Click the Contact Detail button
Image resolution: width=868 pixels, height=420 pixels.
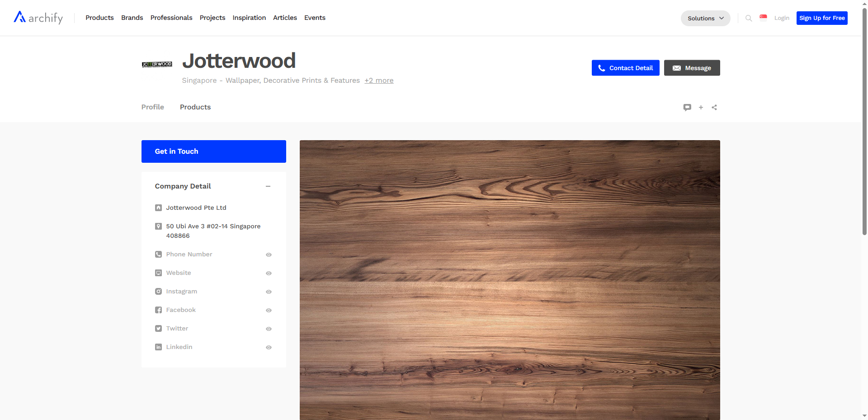(x=625, y=68)
